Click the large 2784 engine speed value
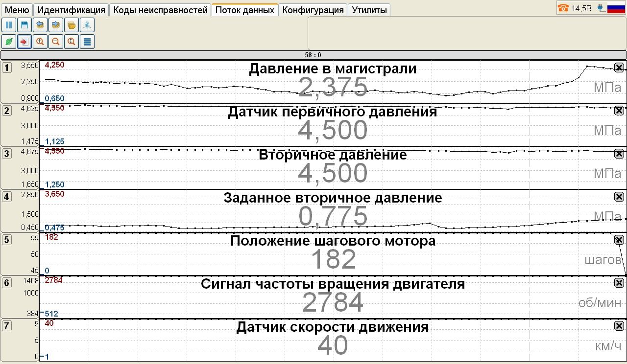Image resolution: width=627 pixels, height=364 pixels. (x=333, y=302)
